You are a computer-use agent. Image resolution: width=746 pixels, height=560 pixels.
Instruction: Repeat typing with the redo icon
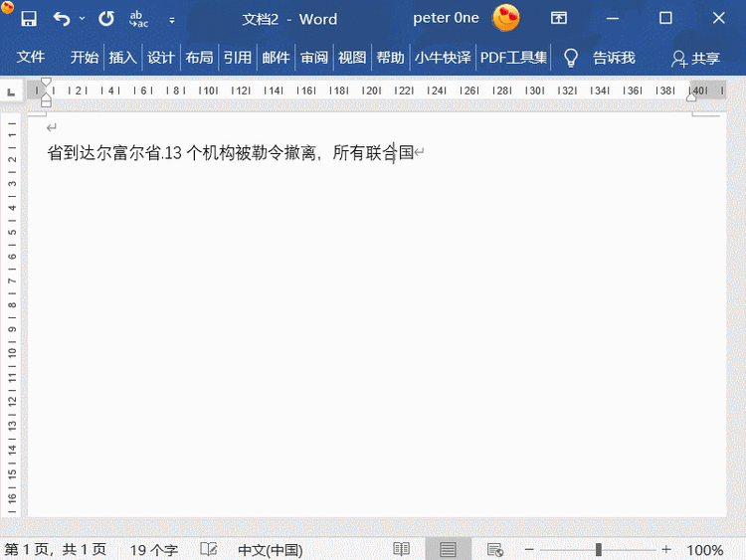coord(106,19)
